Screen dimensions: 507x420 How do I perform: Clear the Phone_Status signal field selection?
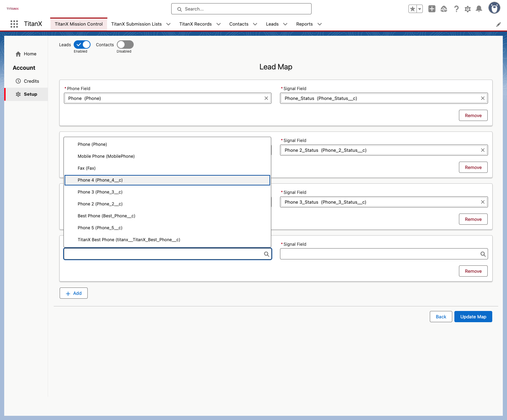point(483,98)
